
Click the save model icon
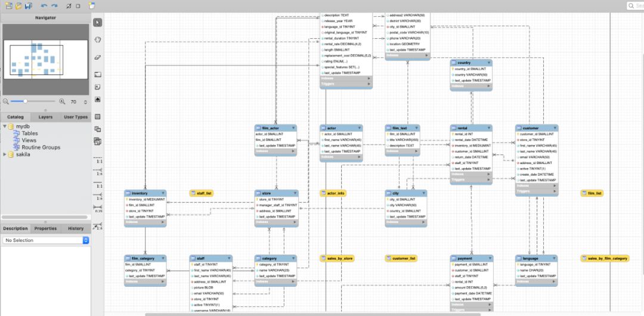click(x=28, y=5)
